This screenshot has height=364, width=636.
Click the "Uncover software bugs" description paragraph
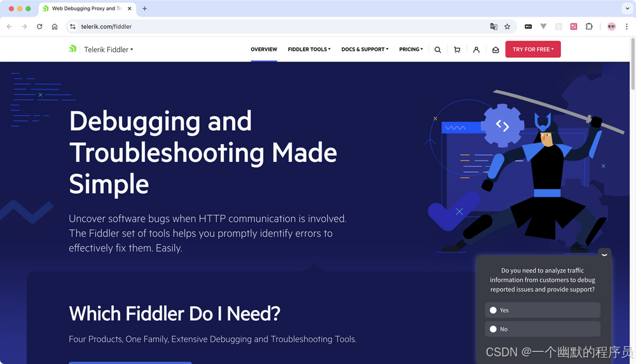208,233
